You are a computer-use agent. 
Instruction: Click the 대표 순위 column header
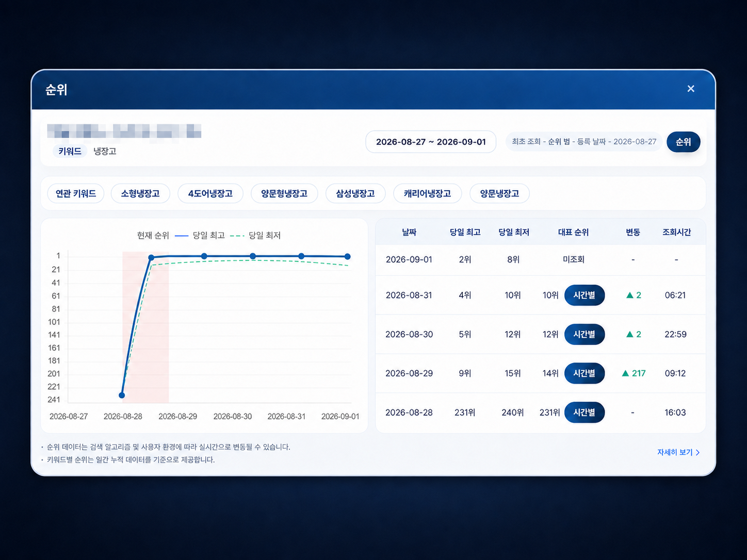573,232
